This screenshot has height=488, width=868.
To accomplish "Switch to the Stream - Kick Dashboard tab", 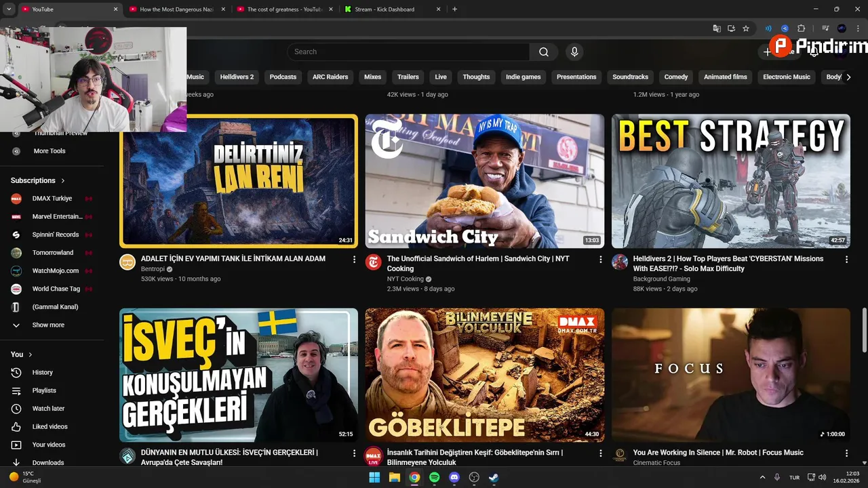I will point(392,9).
